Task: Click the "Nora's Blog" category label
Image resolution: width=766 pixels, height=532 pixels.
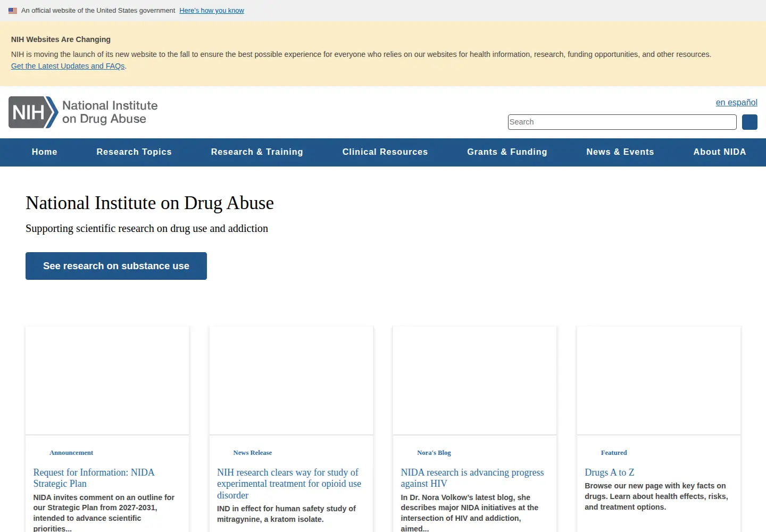Action: coord(434,453)
